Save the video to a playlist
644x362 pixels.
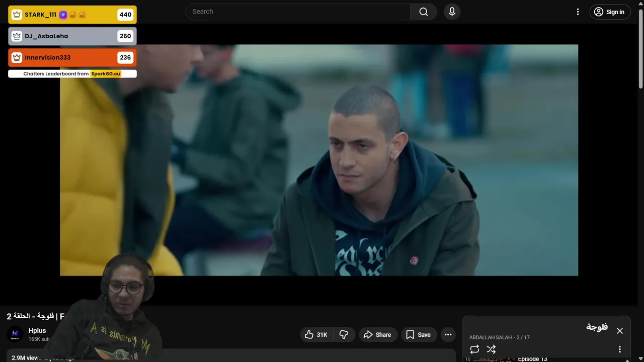pyautogui.click(x=419, y=335)
